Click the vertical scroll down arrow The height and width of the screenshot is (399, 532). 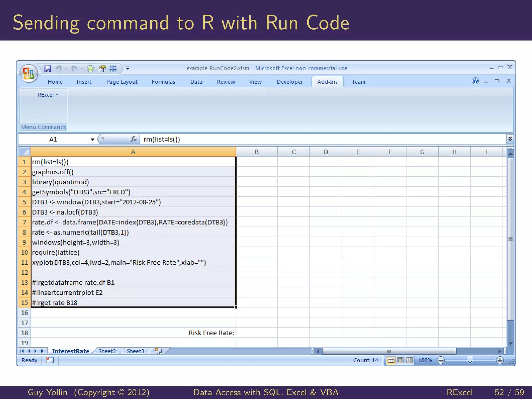click(510, 343)
